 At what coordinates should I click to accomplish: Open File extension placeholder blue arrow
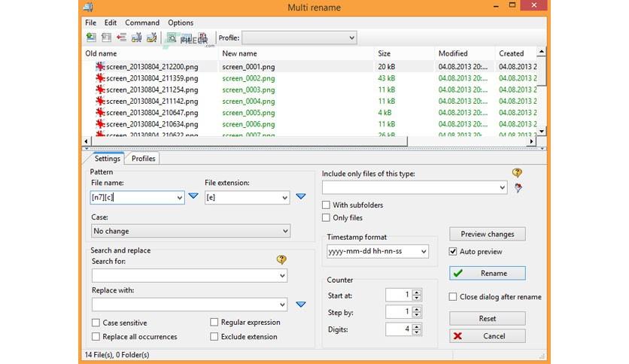click(x=301, y=196)
